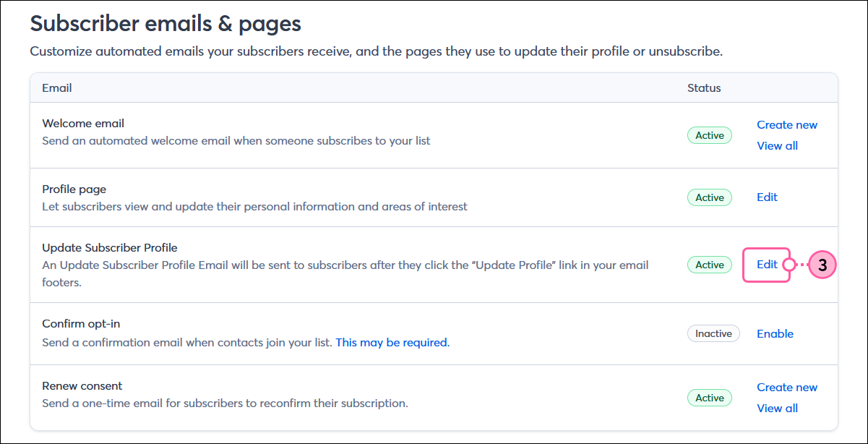Image resolution: width=868 pixels, height=444 pixels.
Task: Click Create new for Welcome email
Action: click(x=786, y=124)
